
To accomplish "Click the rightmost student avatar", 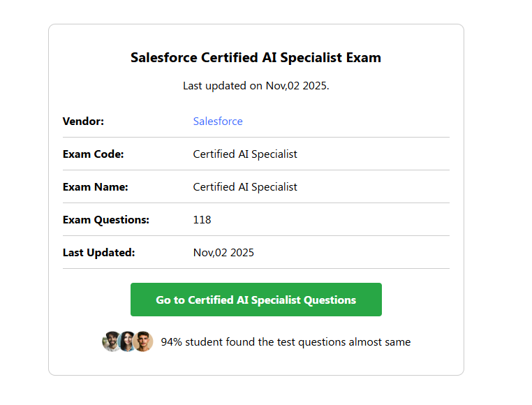I will (x=144, y=341).
